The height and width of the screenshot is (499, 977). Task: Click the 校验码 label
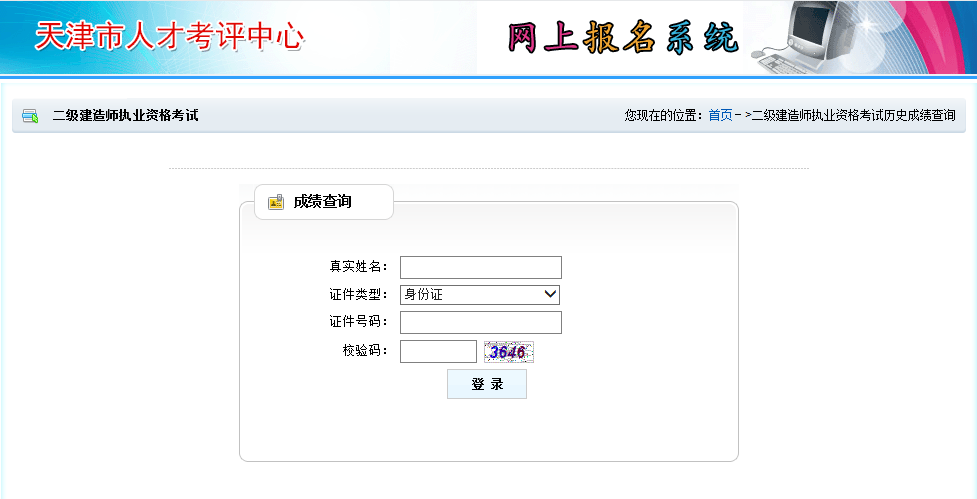pos(365,350)
